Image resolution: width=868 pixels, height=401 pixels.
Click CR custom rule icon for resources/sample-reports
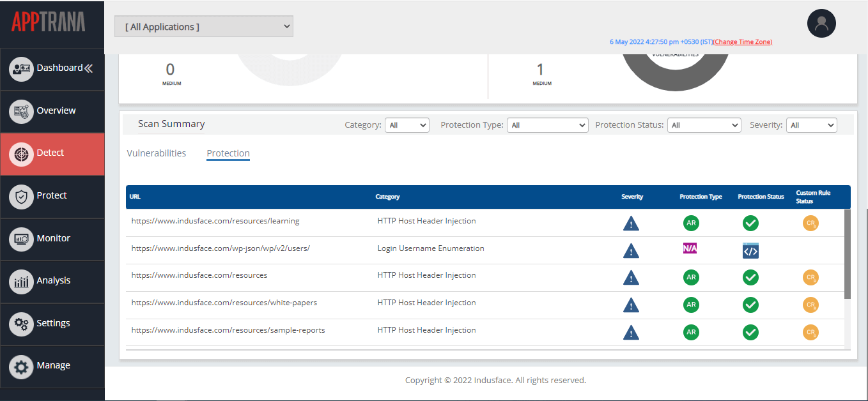810,332
